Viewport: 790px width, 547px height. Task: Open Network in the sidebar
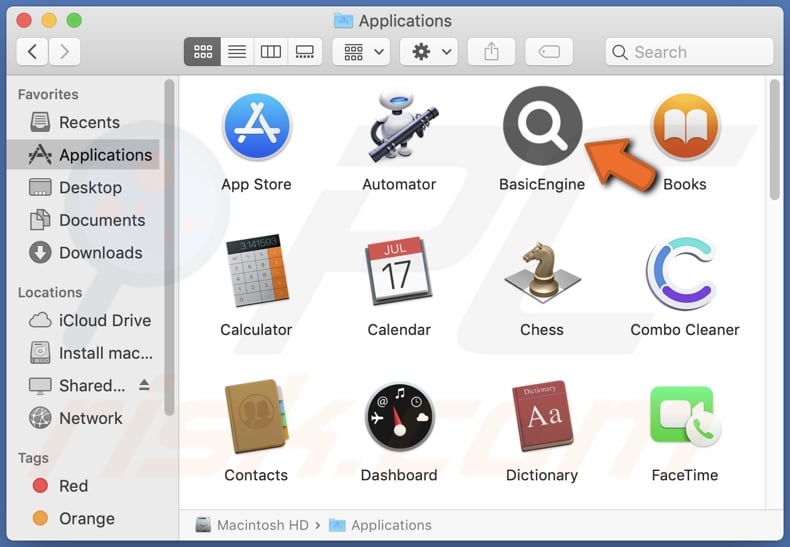(x=83, y=418)
